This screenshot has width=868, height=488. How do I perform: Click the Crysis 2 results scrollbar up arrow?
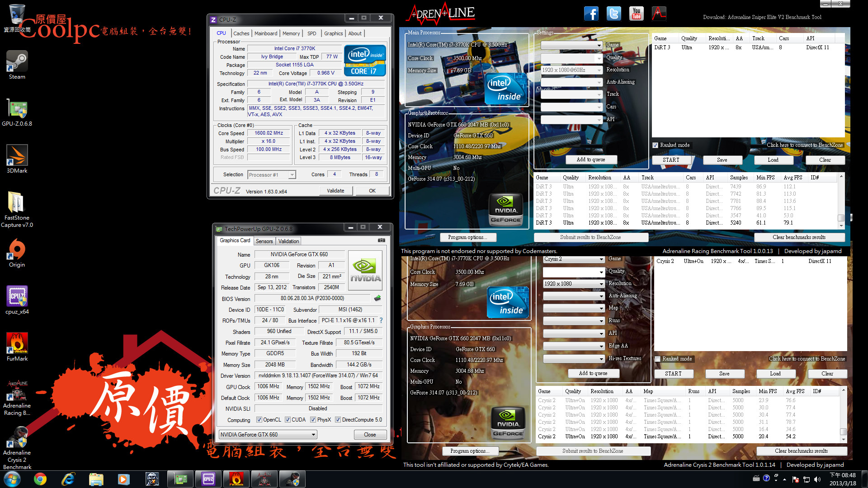click(x=843, y=389)
